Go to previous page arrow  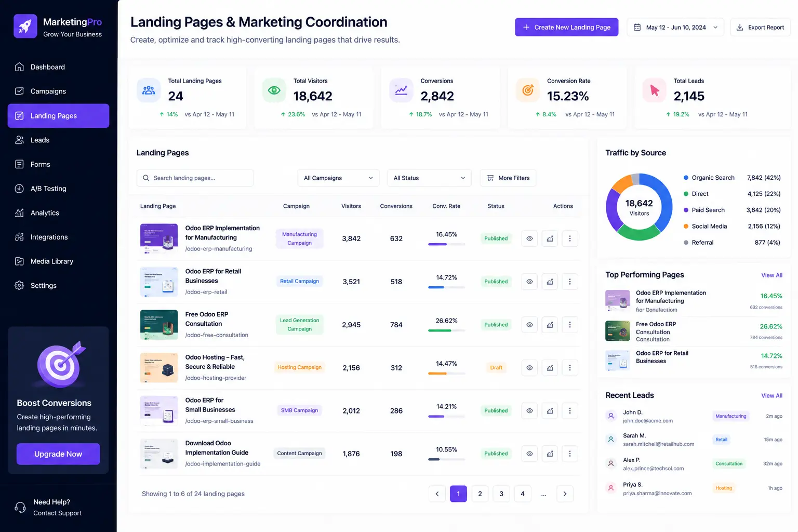[437, 494]
